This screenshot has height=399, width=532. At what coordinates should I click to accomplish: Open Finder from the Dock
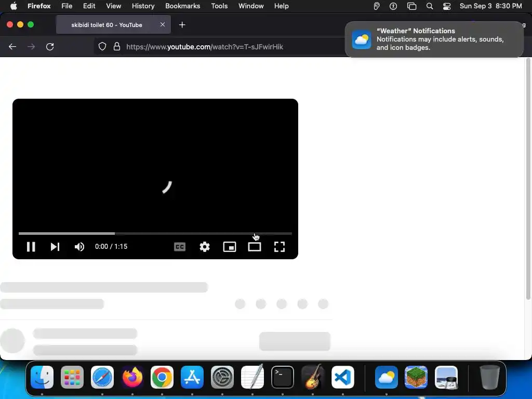click(42, 377)
